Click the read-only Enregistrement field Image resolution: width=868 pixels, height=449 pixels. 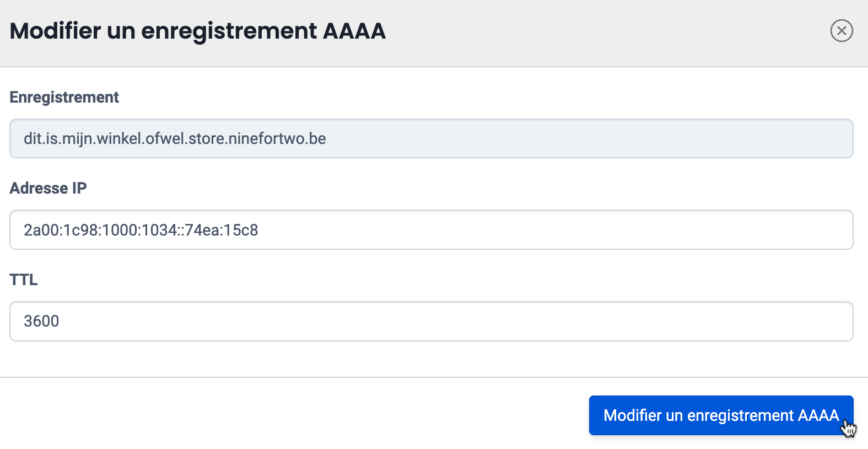(x=431, y=138)
